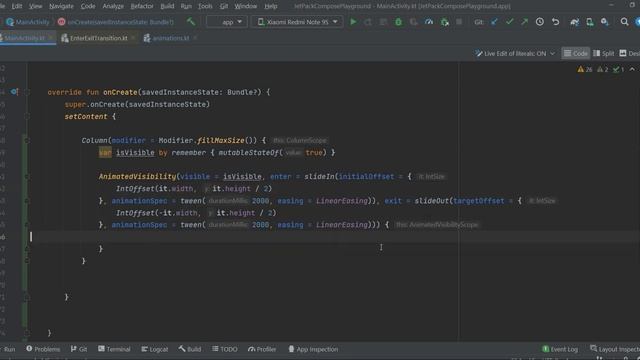Viewport: 640px width, 360px height.
Task: Open the Terminal tool window
Action: tap(114, 349)
